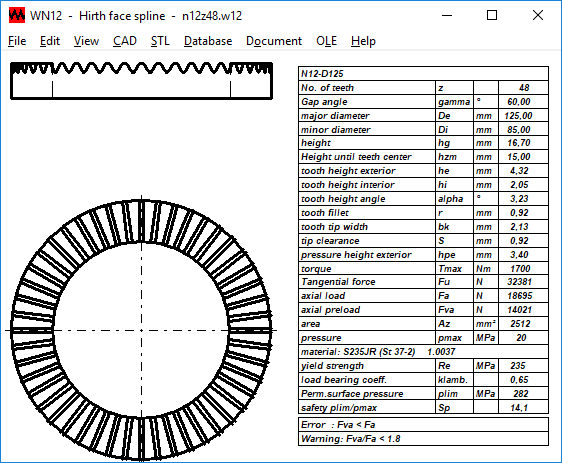Open the Help menu
Image resolution: width=562 pixels, height=463 pixels.
tap(363, 41)
